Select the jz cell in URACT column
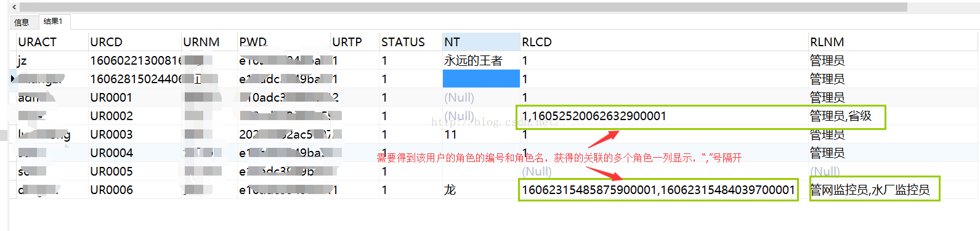 pos(52,60)
